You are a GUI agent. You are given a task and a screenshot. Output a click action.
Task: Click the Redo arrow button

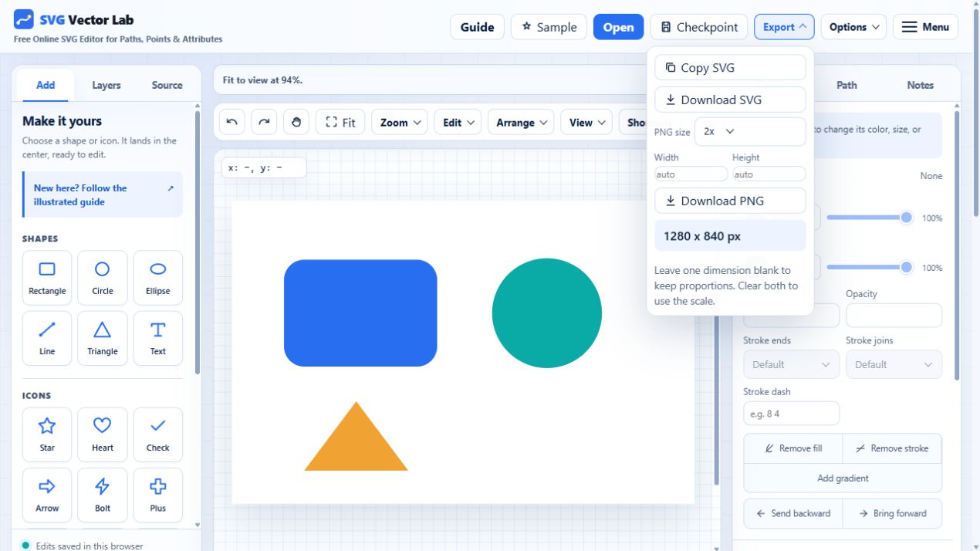[264, 122]
